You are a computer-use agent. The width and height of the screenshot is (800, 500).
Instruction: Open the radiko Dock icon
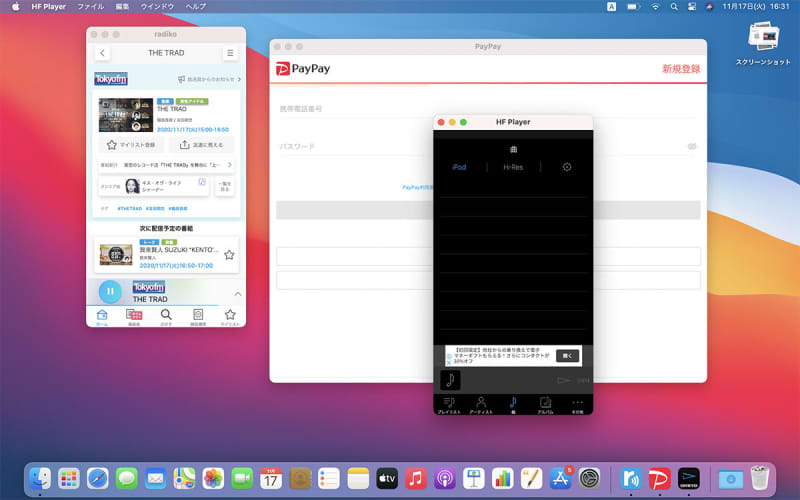(631, 479)
